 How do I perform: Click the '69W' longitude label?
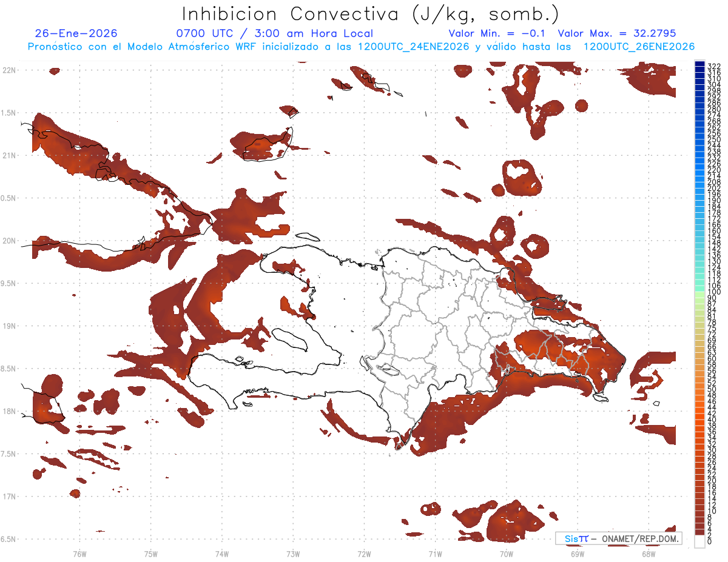point(578,554)
